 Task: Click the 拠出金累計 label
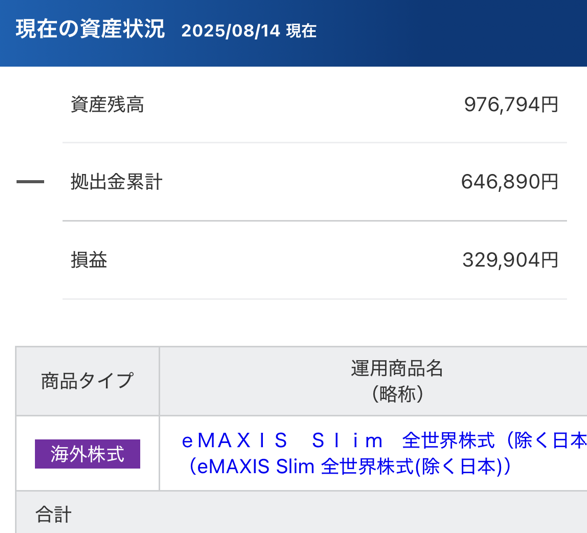tap(116, 182)
